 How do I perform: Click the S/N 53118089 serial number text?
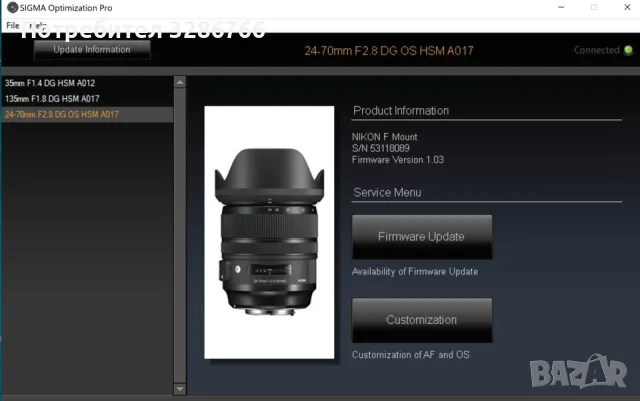(x=380, y=148)
